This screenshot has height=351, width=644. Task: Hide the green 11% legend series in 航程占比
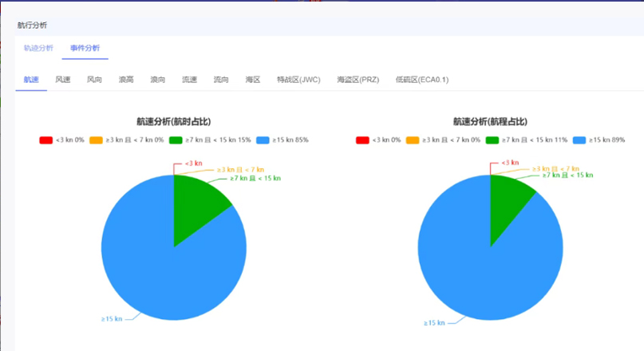tap(526, 140)
